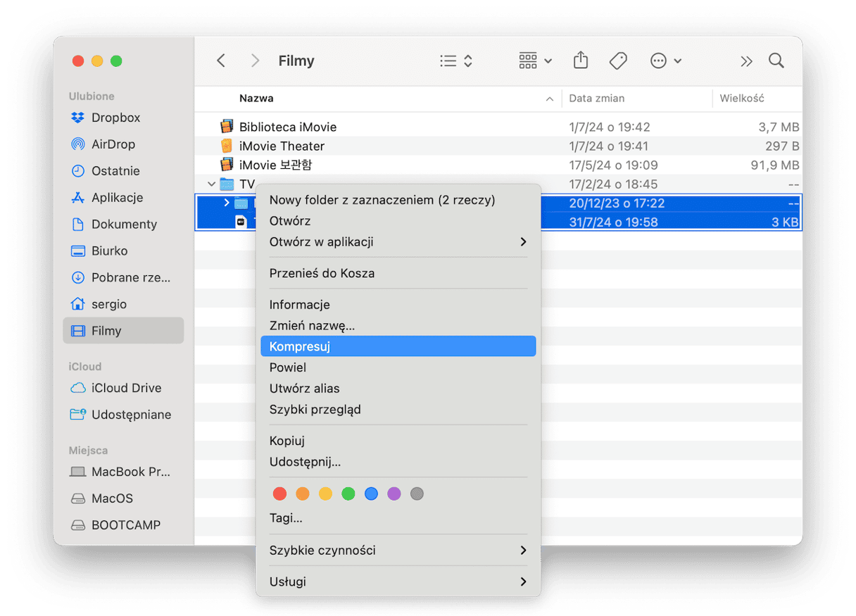Click the 1/7/24 o 19:41 date
Viewport: 856px width, 616px height.
(x=610, y=146)
